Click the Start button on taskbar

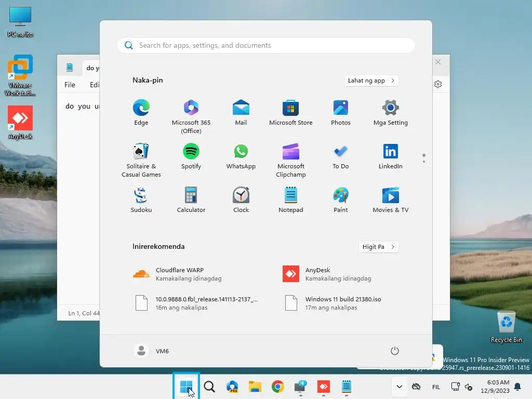187,387
